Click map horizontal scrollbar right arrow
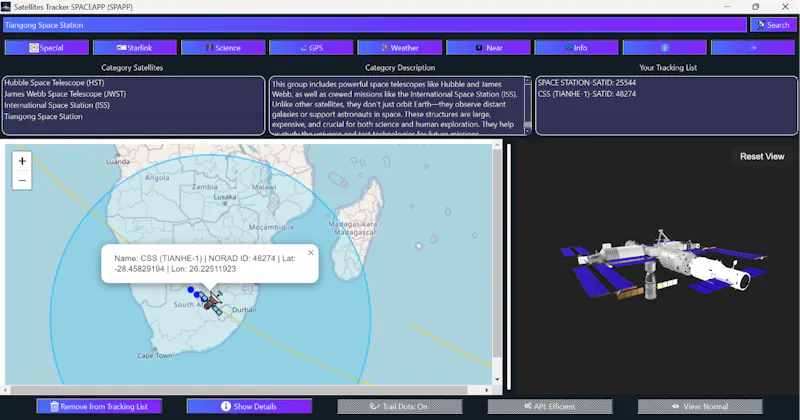 (487, 390)
